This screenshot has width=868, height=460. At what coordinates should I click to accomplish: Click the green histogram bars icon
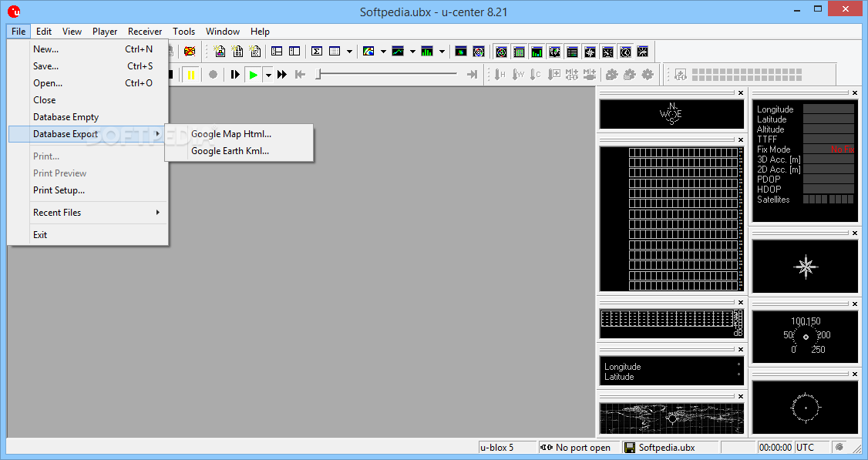click(427, 52)
